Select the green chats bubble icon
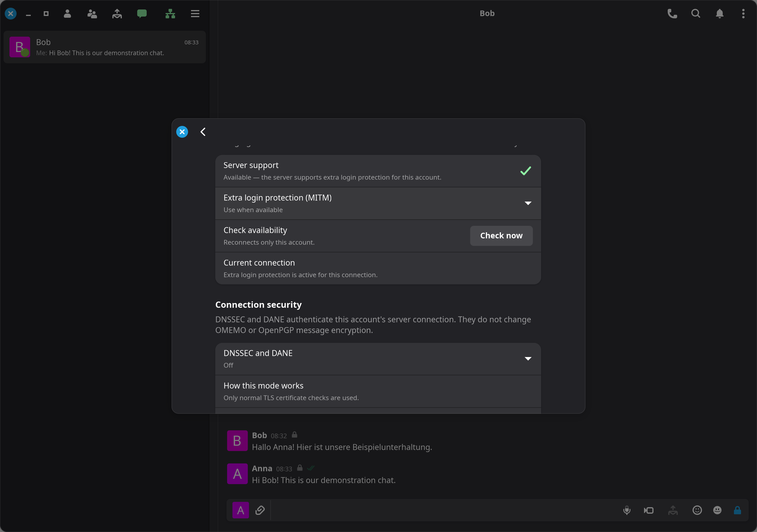This screenshot has height=532, width=757. click(x=142, y=14)
